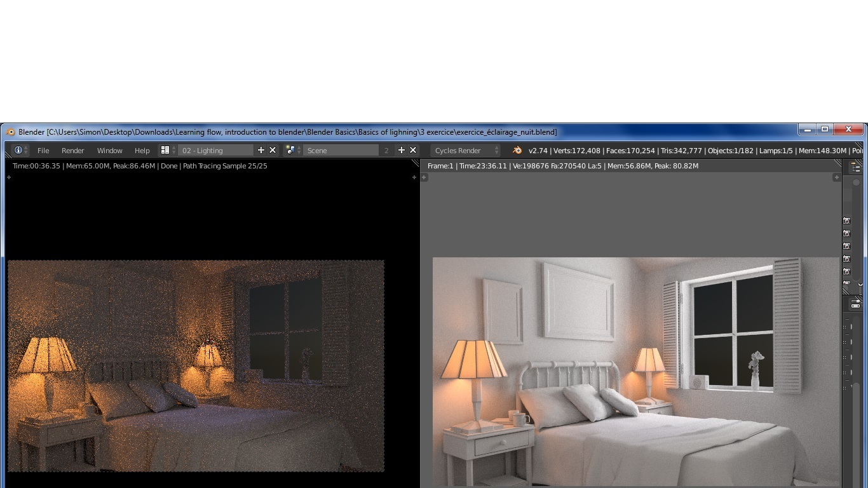Open the Window menu
The width and height of the screenshot is (868, 488).
[x=109, y=150]
